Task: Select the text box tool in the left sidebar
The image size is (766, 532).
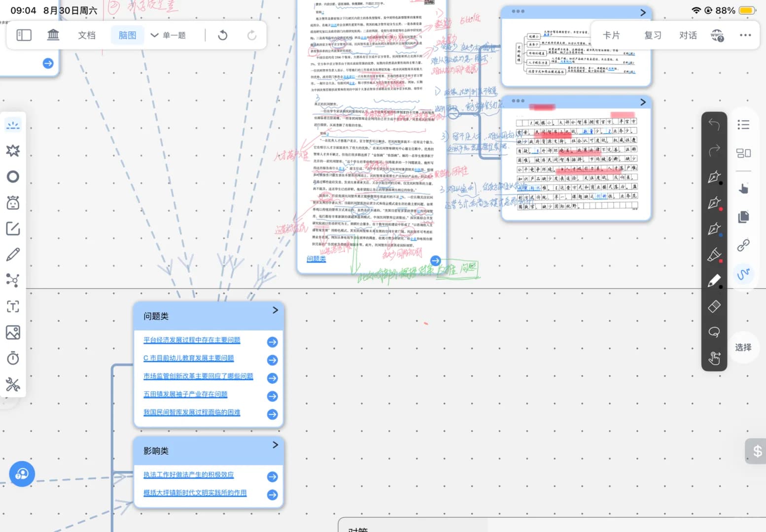Action: [13, 306]
